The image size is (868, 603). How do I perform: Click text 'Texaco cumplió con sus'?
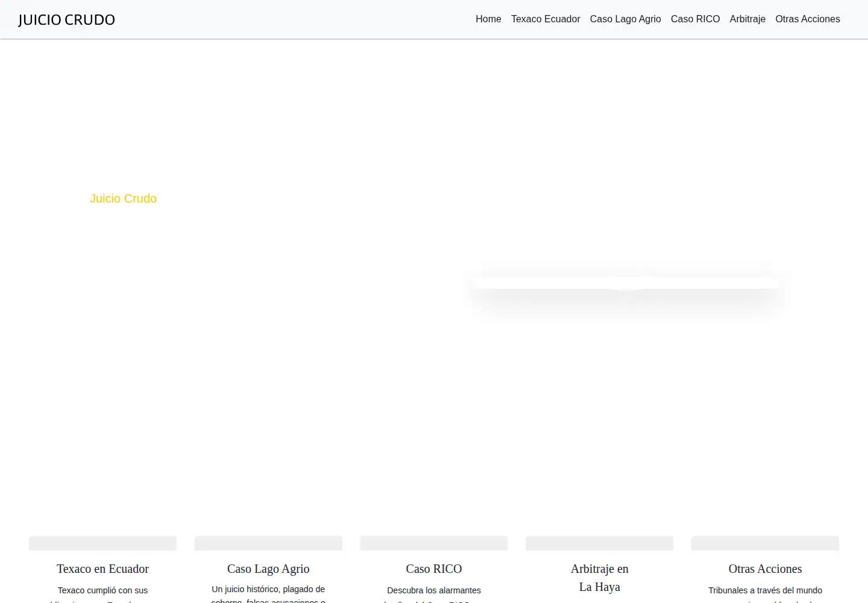[102, 590]
